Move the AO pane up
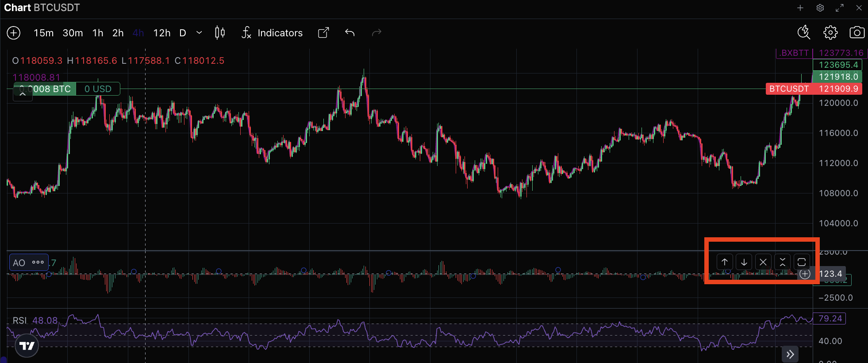 (725, 262)
